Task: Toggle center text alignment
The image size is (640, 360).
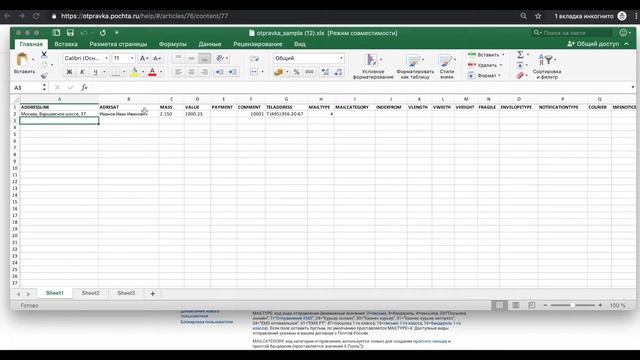Action: click(191, 72)
